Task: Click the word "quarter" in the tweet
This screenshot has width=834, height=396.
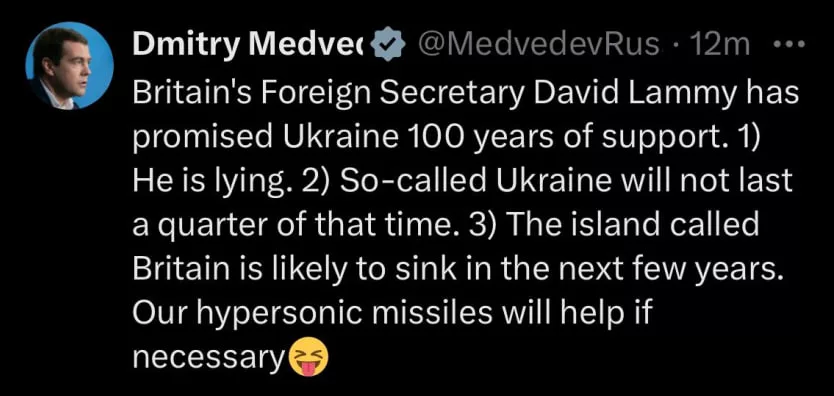Action: coord(201,226)
